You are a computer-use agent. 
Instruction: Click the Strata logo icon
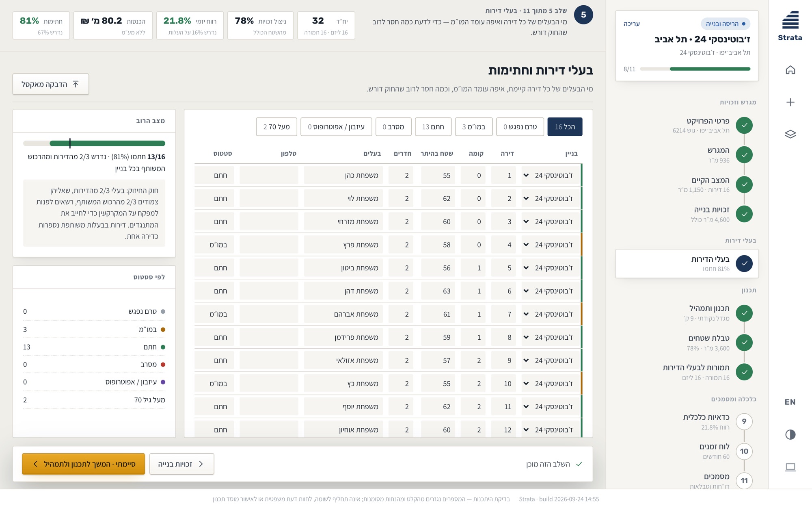point(790,20)
